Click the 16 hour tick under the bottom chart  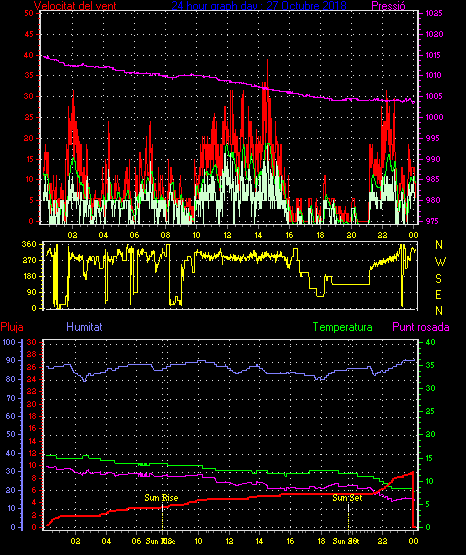pyautogui.click(x=290, y=541)
